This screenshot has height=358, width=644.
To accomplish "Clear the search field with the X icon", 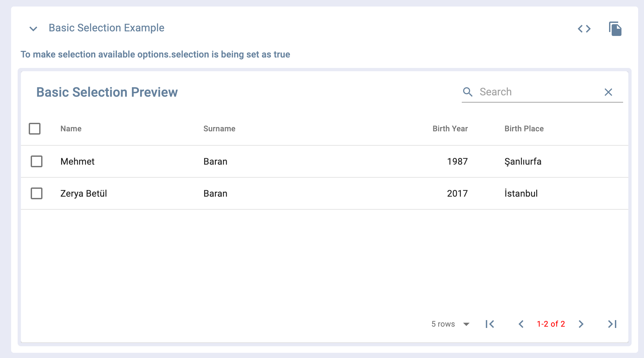I will click(609, 92).
